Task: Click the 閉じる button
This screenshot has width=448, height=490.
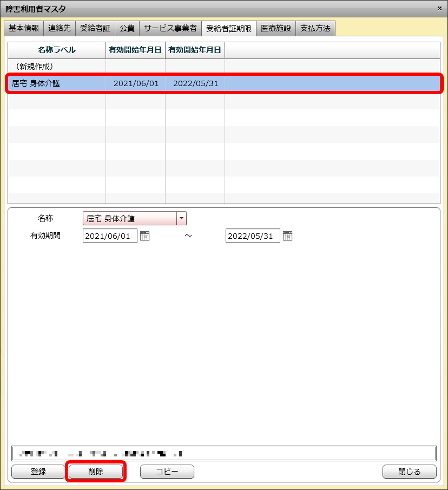Action: 409,472
